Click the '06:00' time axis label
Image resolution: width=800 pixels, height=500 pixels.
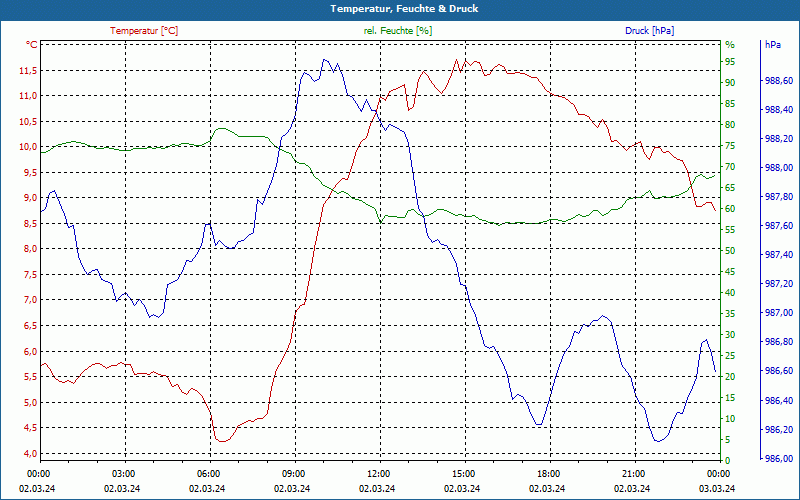(208, 473)
